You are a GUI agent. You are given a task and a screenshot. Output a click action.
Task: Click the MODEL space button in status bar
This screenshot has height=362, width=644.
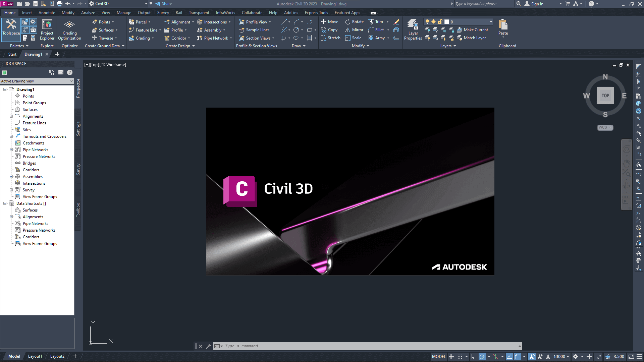coord(439,357)
